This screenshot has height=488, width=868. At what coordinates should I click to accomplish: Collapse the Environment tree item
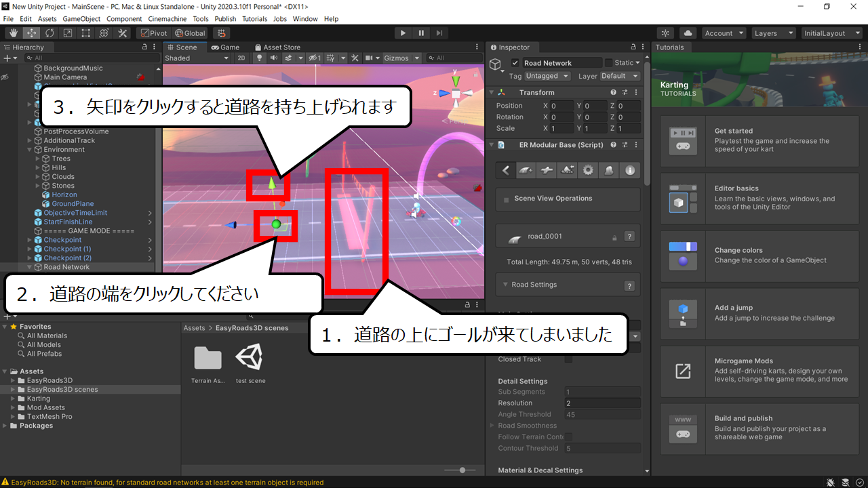click(x=30, y=150)
